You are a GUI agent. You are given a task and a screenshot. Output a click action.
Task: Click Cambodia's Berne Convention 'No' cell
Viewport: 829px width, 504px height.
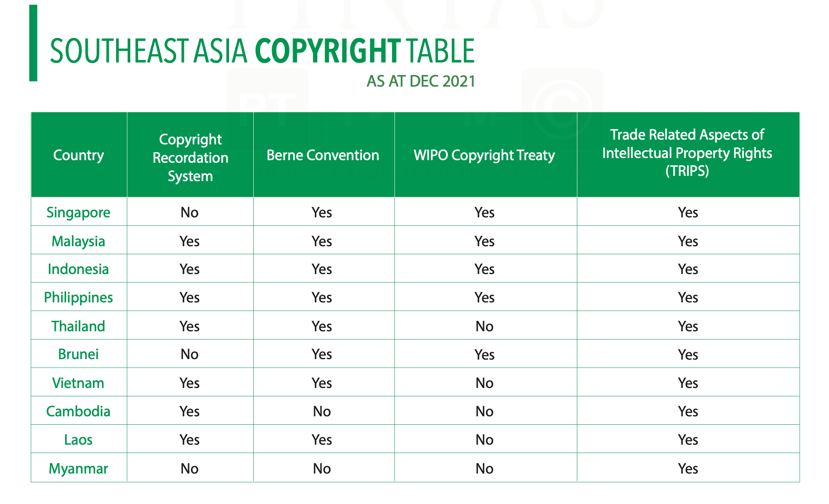[322, 412]
